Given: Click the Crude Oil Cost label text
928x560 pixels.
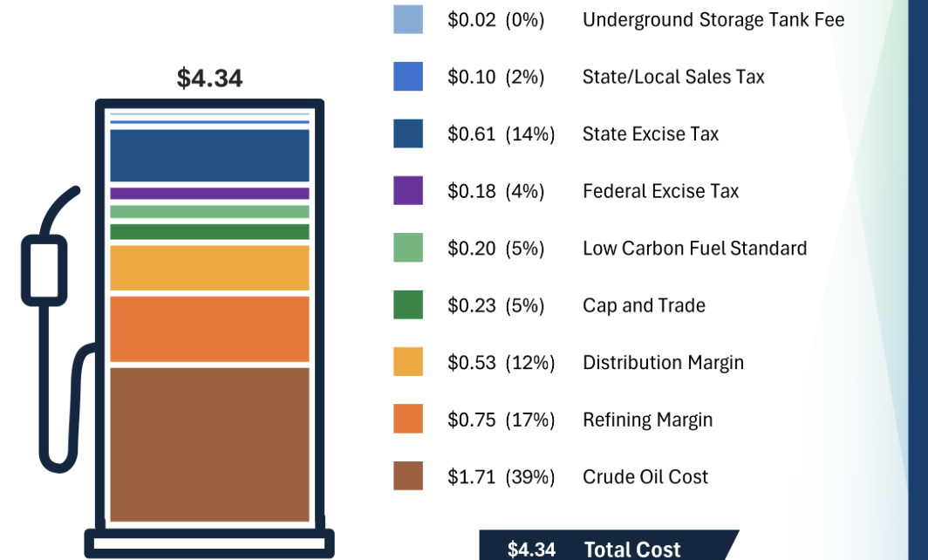Looking at the screenshot, I should point(645,477).
